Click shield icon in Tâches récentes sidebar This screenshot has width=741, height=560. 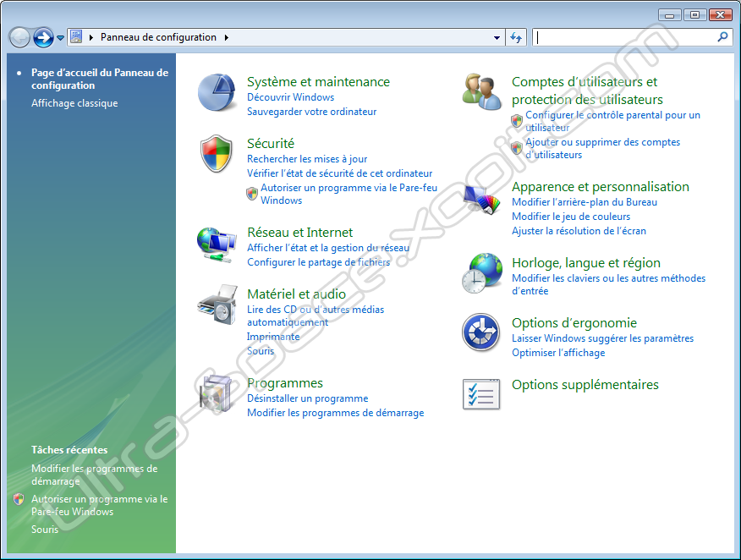pos(19,499)
